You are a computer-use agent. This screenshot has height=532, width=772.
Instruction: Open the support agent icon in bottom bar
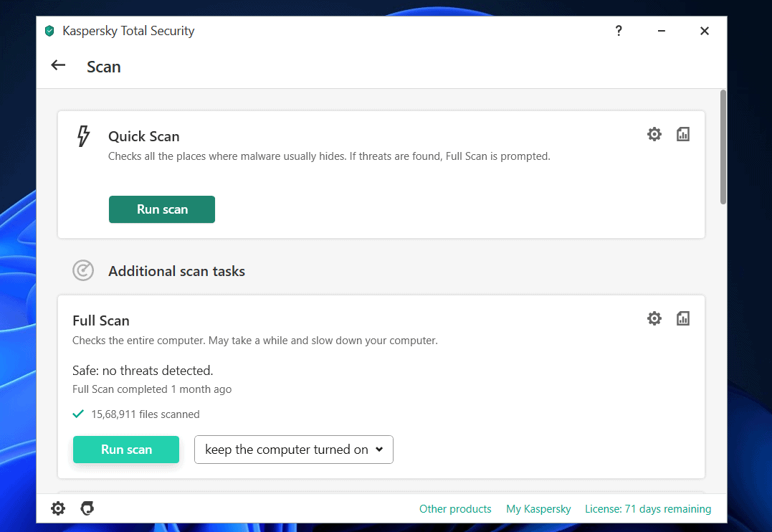(87, 508)
